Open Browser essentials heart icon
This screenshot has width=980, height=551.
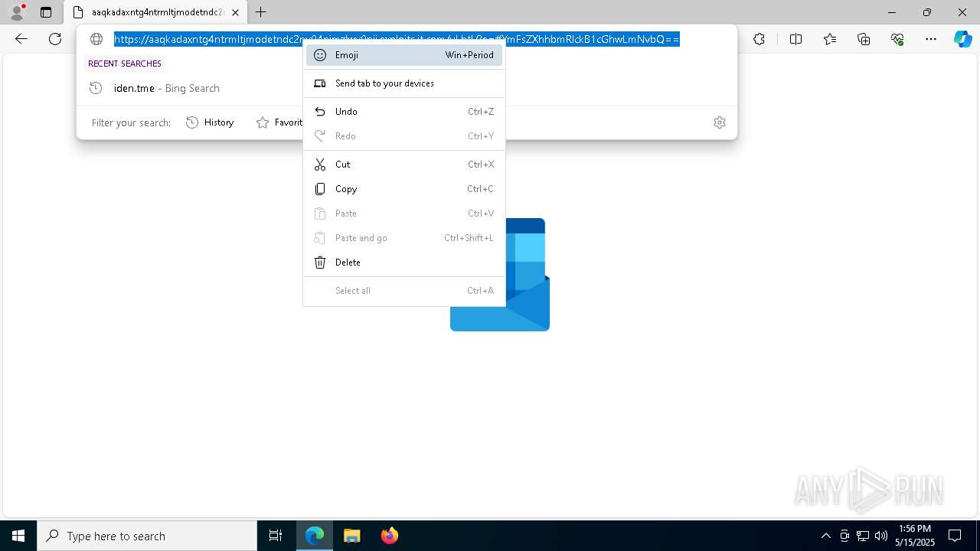tap(897, 39)
